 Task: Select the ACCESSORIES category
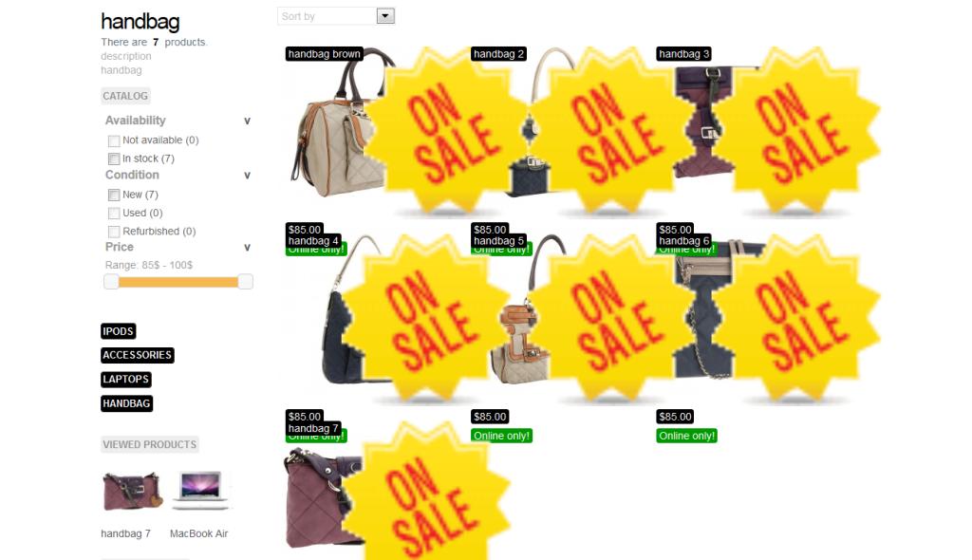coord(137,355)
